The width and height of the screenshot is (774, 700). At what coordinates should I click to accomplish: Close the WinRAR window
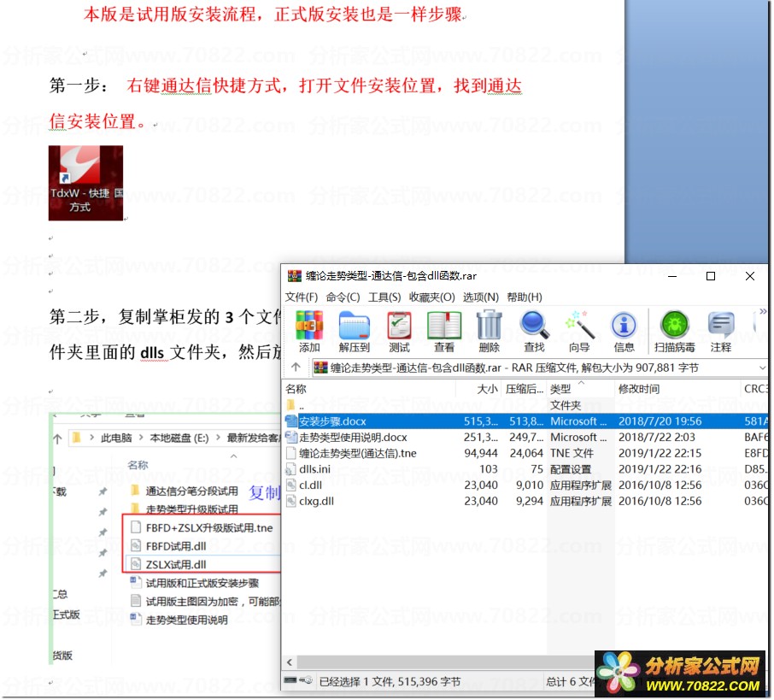[750, 276]
